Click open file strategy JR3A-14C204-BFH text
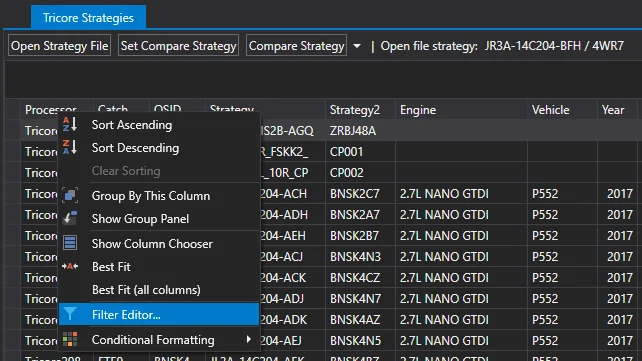642x361 pixels. pos(532,46)
